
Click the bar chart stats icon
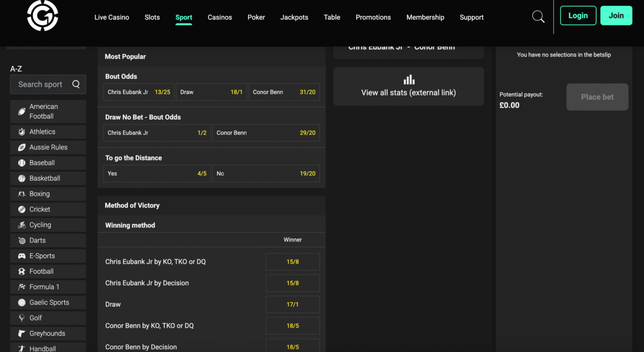[409, 80]
